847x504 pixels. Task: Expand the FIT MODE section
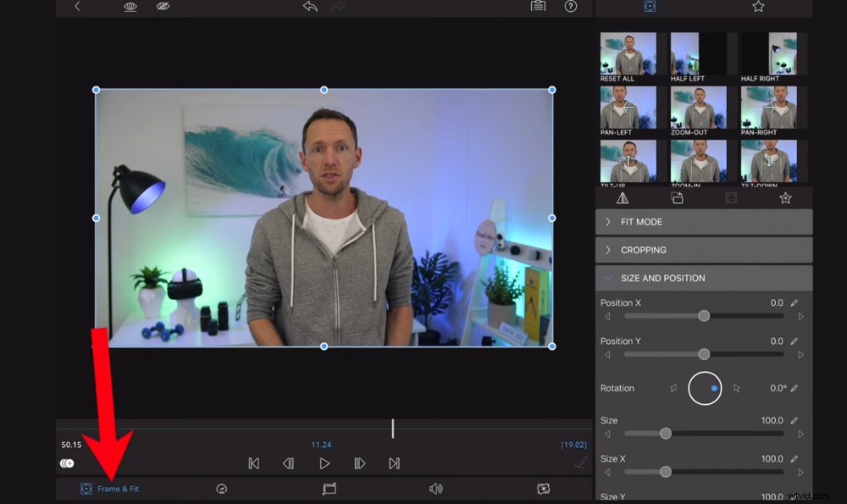click(x=703, y=221)
